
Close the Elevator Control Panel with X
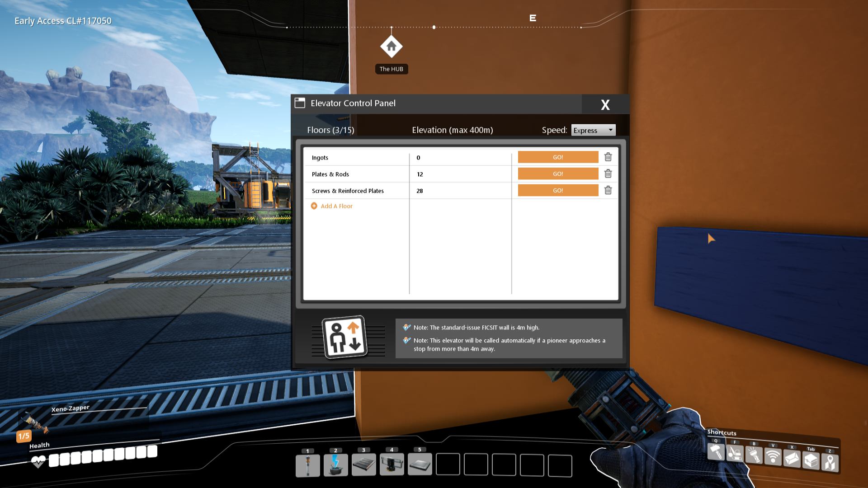pos(605,104)
